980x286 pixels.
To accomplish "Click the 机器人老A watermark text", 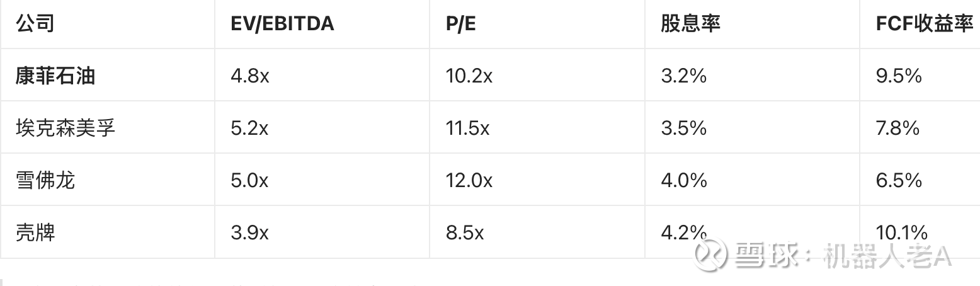I will tap(887, 255).
